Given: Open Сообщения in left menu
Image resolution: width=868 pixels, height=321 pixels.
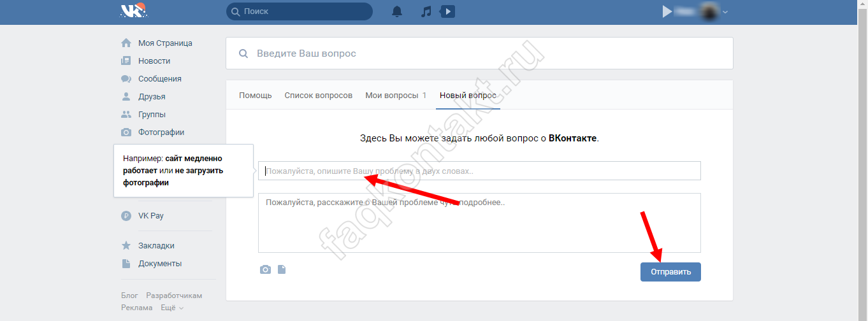Looking at the screenshot, I should [159, 79].
